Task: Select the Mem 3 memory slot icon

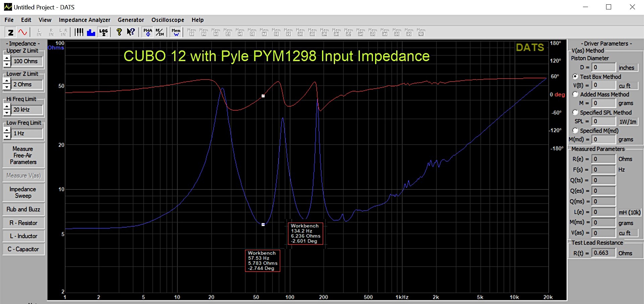Action: [216, 32]
